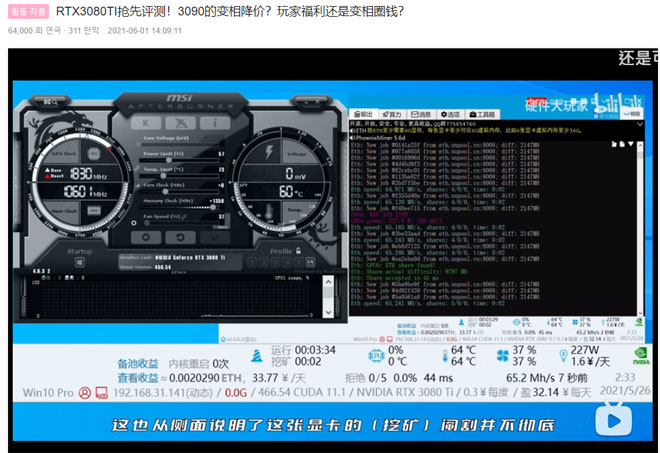Toggle fan speed auto radio circle
The height and width of the screenshot is (453, 660).
tap(134, 223)
